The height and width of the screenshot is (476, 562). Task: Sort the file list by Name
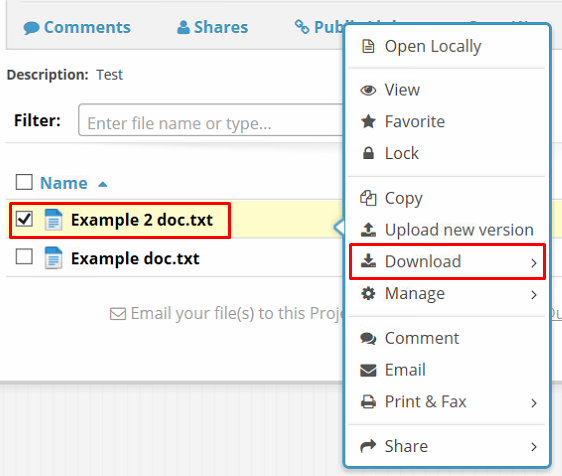click(64, 183)
